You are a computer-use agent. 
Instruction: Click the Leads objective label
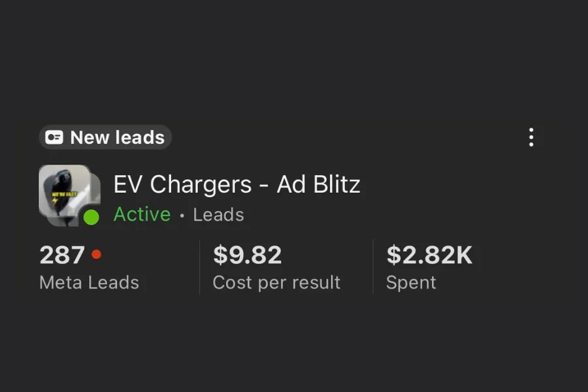click(218, 214)
